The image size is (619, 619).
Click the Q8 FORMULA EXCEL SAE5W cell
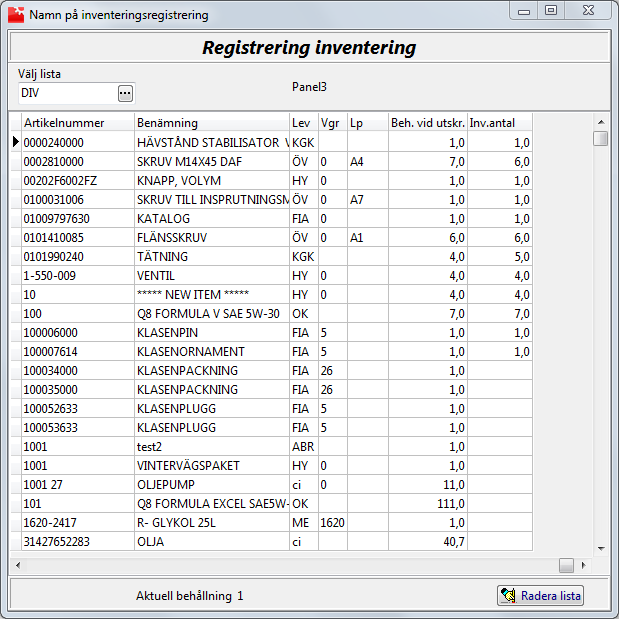click(212, 503)
